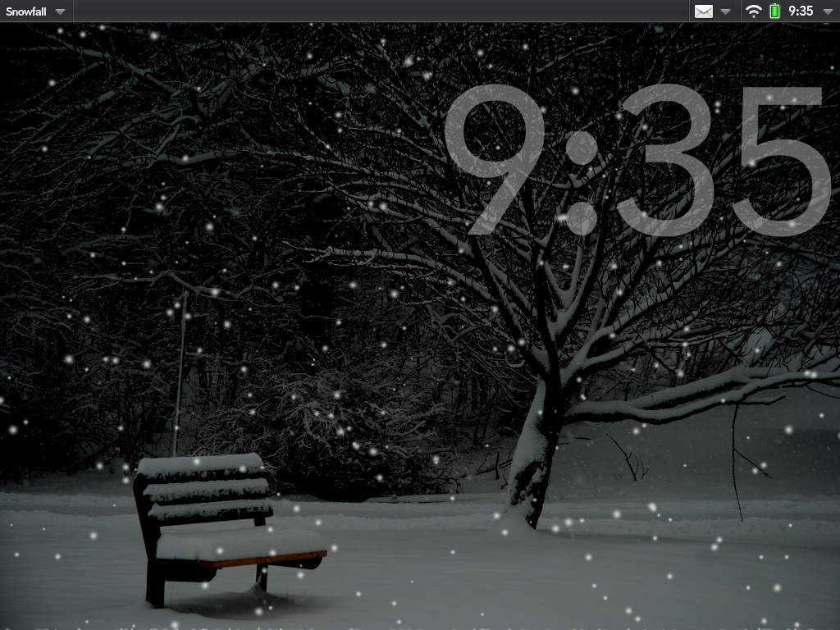Expand the system menu arrow after the time

[827, 11]
